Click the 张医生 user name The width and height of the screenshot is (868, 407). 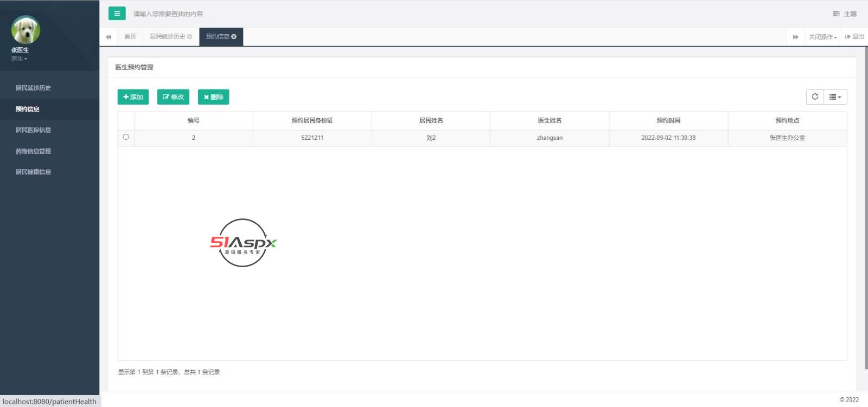tap(20, 50)
